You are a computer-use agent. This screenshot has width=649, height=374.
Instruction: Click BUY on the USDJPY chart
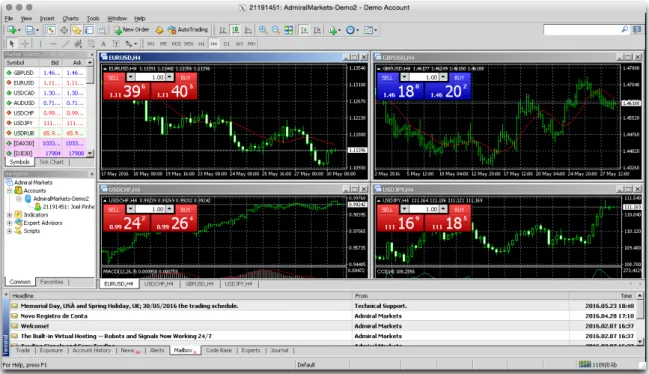tap(459, 209)
